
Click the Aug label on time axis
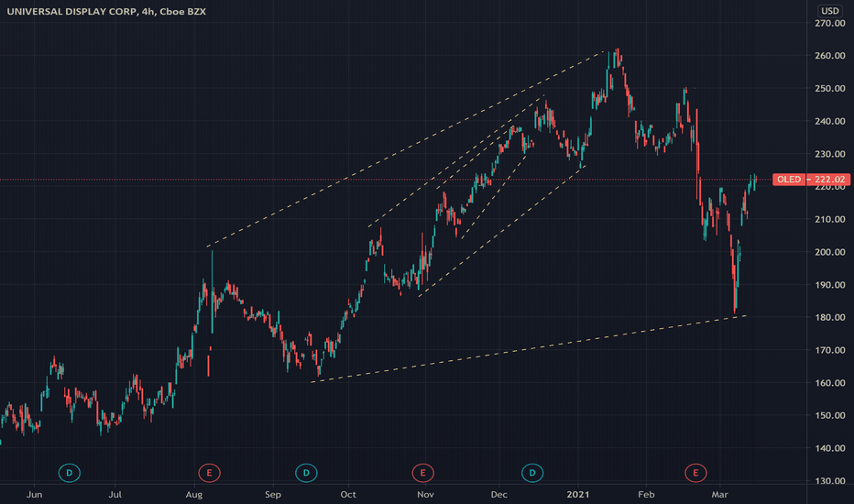pyautogui.click(x=194, y=495)
